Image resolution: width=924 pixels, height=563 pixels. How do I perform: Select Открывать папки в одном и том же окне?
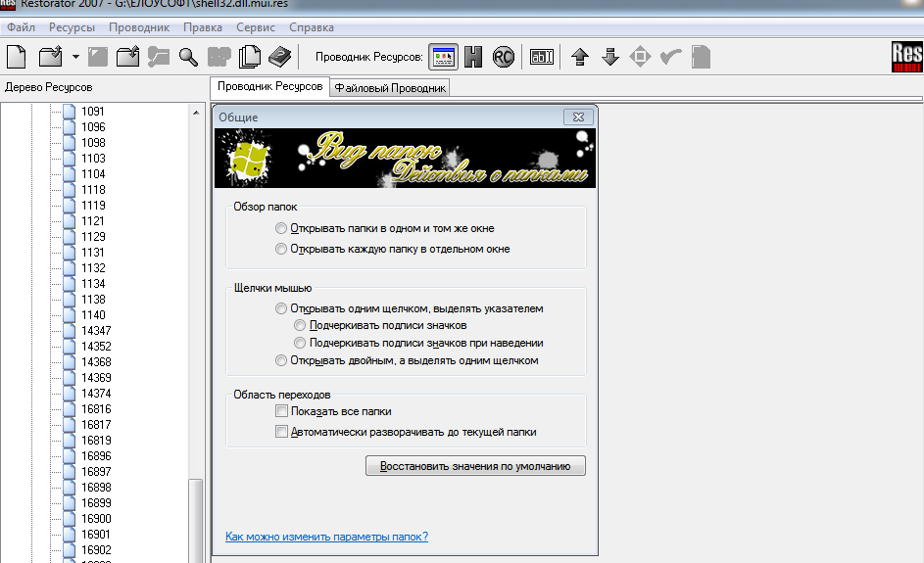point(385,228)
